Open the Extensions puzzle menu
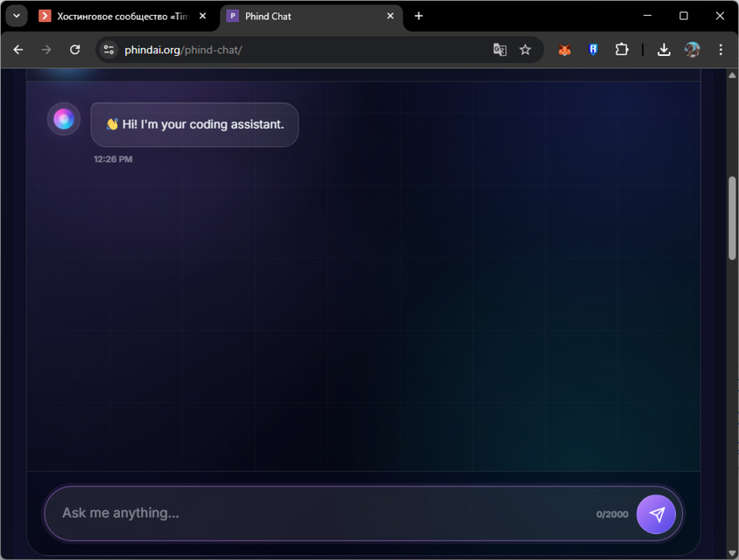Viewport: 739px width, 560px height. pyautogui.click(x=622, y=50)
